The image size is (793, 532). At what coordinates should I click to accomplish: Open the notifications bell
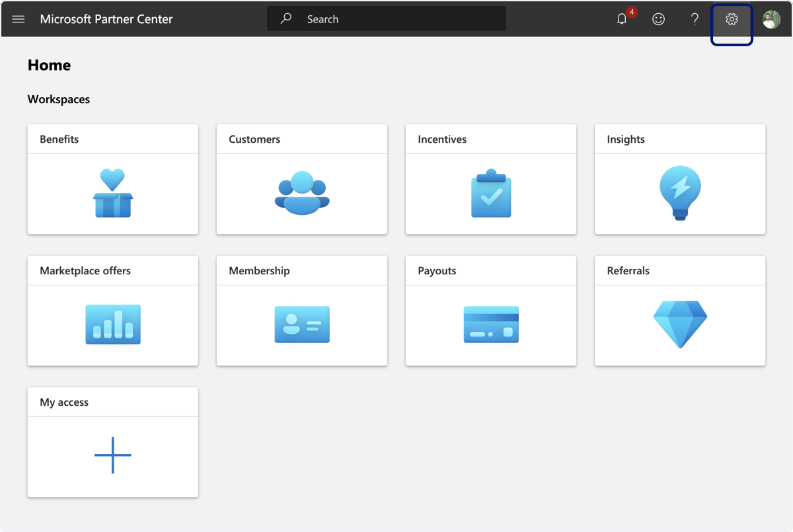tap(622, 19)
